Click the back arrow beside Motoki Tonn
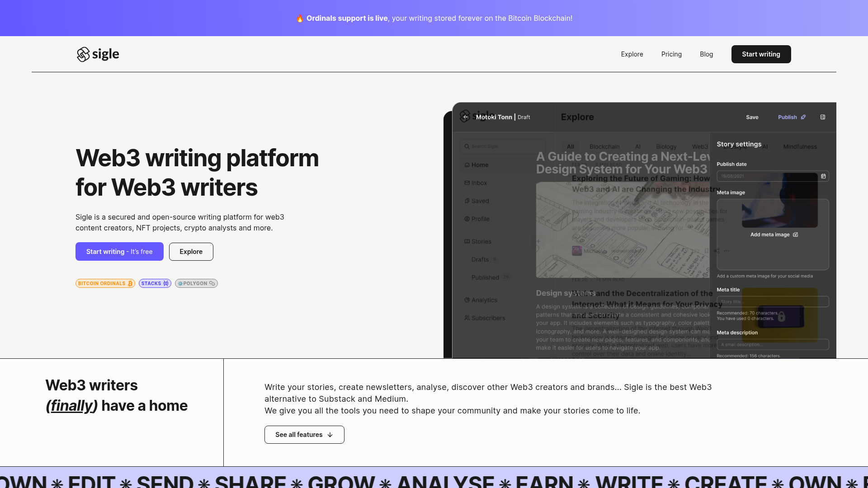 coord(465,117)
